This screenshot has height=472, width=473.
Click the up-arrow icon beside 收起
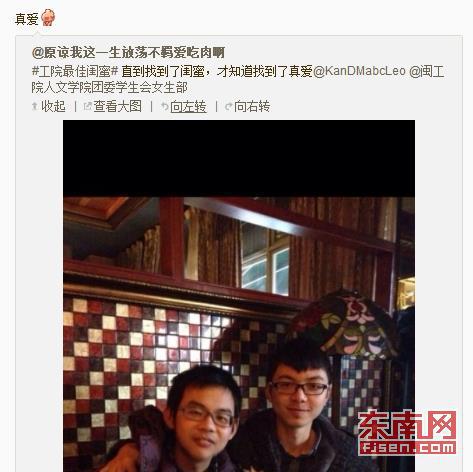coord(34,107)
